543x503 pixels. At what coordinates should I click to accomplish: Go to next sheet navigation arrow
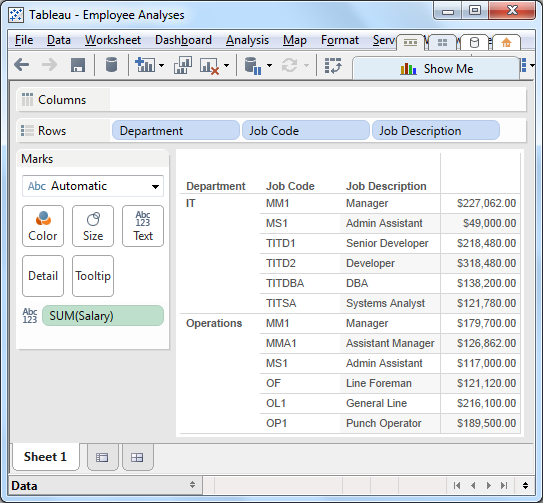(489, 485)
